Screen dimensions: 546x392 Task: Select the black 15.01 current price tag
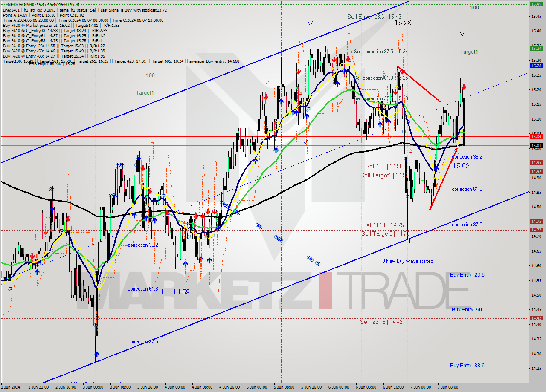(x=536, y=145)
